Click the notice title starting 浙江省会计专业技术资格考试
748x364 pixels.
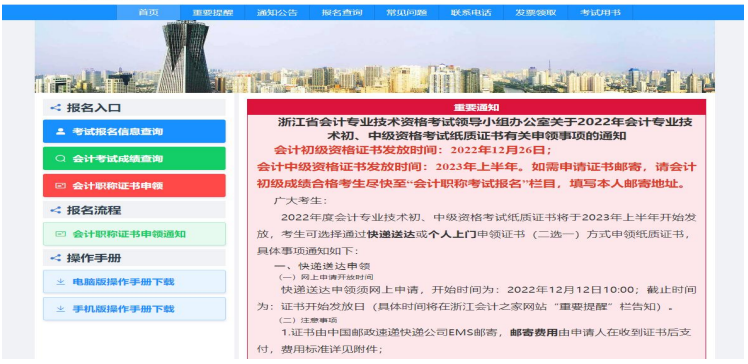pos(485,129)
